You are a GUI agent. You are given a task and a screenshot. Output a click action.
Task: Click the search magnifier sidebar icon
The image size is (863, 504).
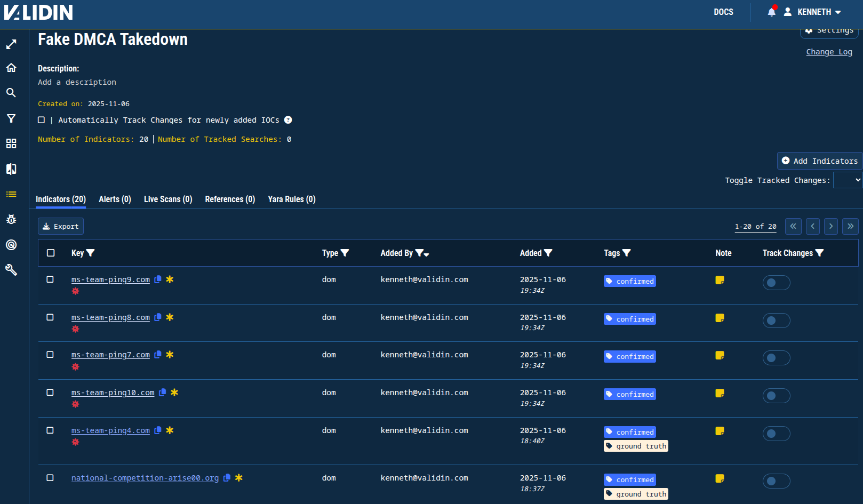pos(11,93)
